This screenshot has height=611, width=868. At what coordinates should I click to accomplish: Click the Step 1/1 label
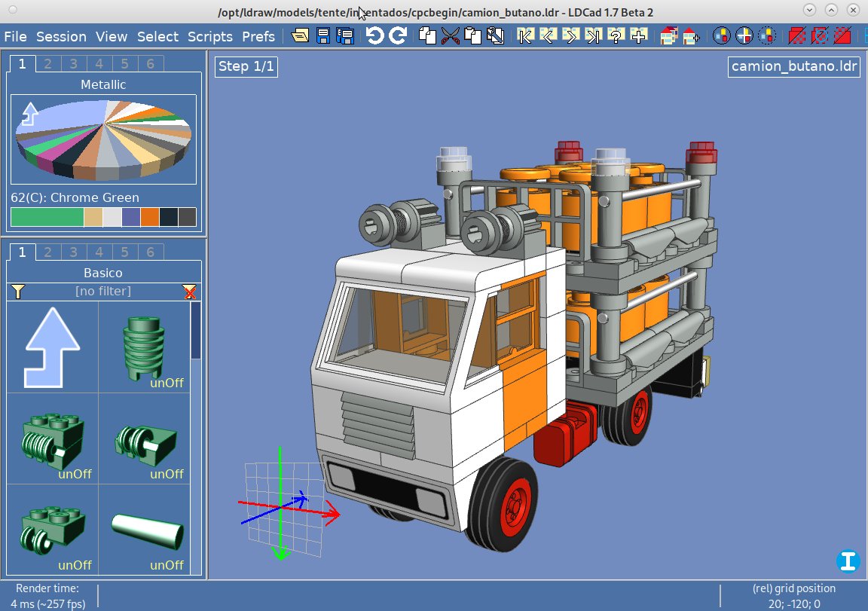coord(246,66)
